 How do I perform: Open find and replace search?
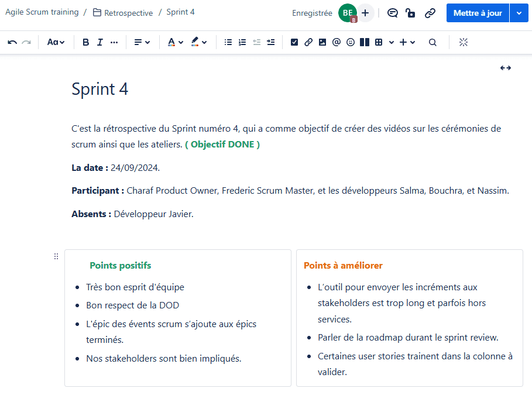pos(433,42)
